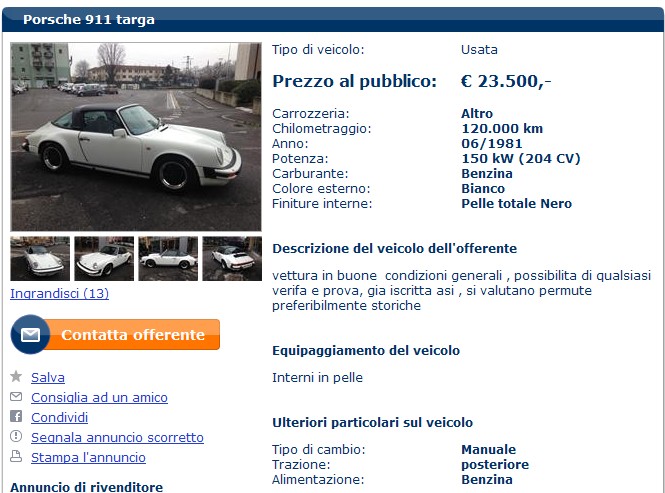Select third thumbnail showing Porsche side profile
Image resolution: width=665 pixels, height=493 pixels.
[168, 258]
